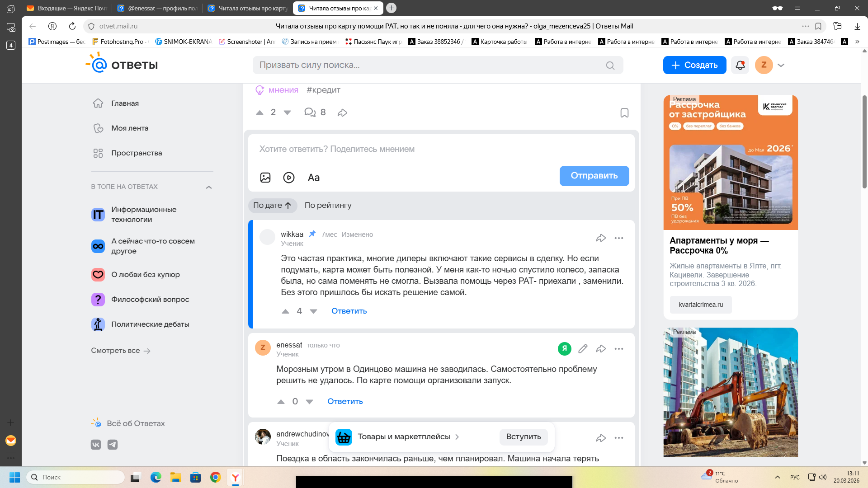Screen dimensions: 868x488
Task: Collapse the "В топе на ответах" section
Action: point(209,187)
